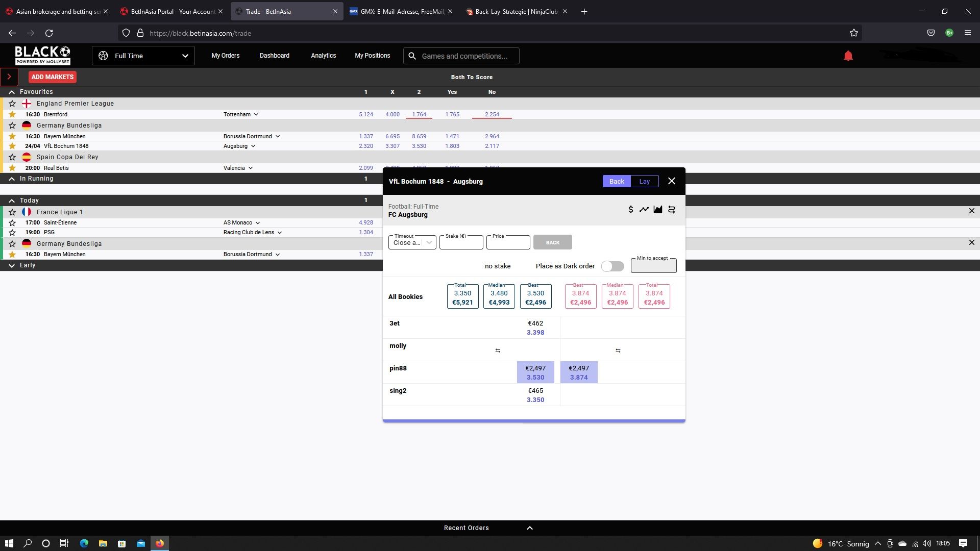Expand AS Monaco dropdown arrow
Viewport: 980px width, 551px height.
click(258, 222)
